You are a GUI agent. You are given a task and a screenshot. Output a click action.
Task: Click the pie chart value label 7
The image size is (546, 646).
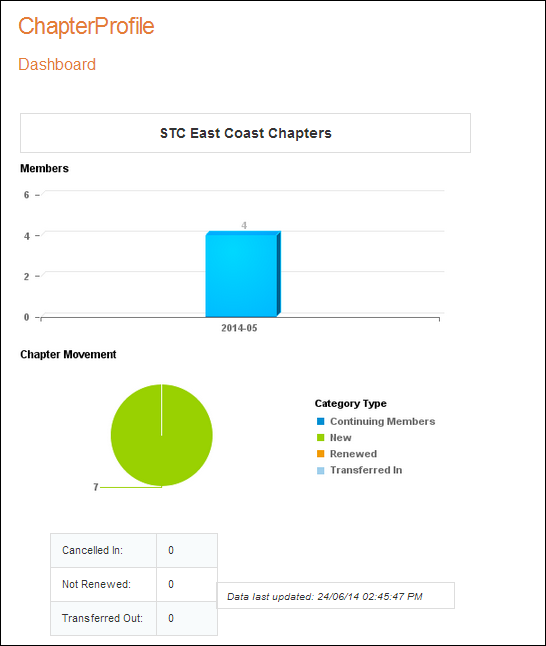coord(96,487)
